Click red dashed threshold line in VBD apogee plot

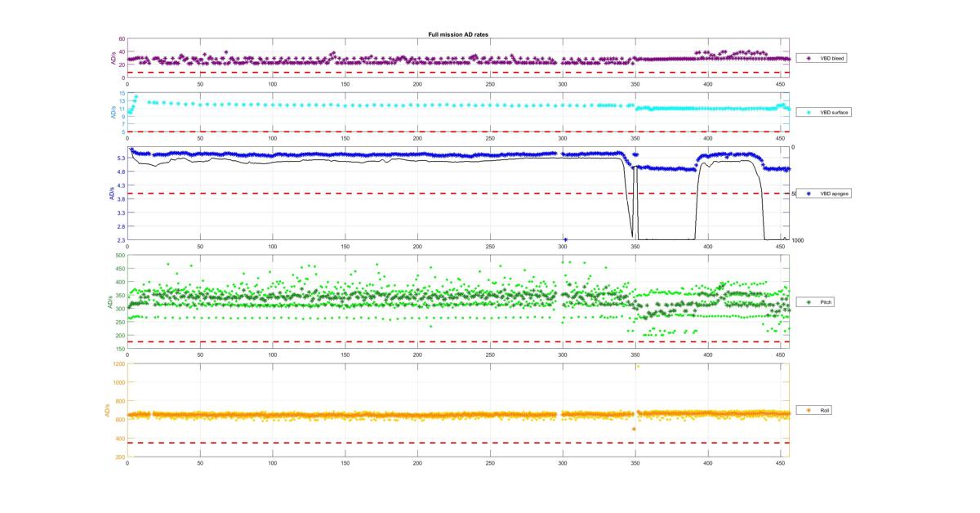[458, 193]
